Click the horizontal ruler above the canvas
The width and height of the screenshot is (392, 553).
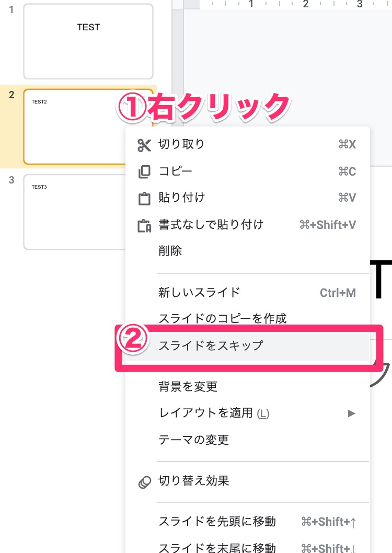tap(287, 5)
